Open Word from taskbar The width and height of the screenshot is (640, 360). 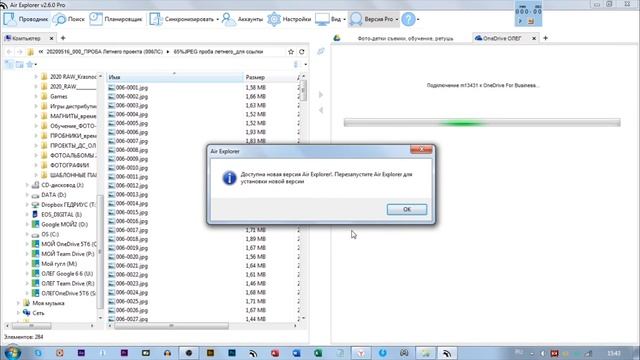coord(296,353)
